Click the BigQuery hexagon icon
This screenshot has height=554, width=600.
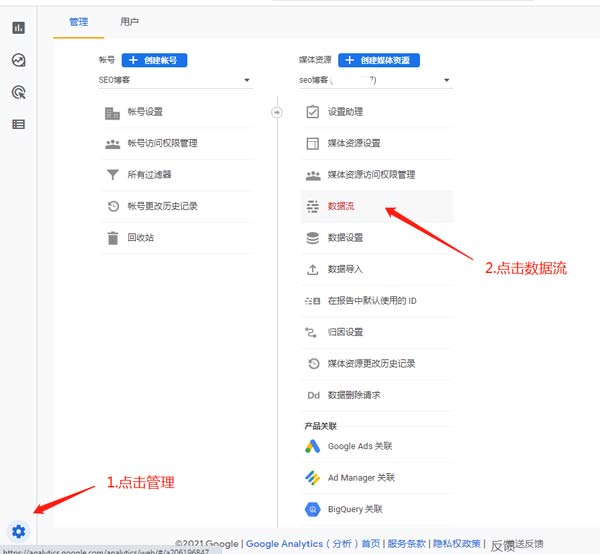(x=313, y=509)
